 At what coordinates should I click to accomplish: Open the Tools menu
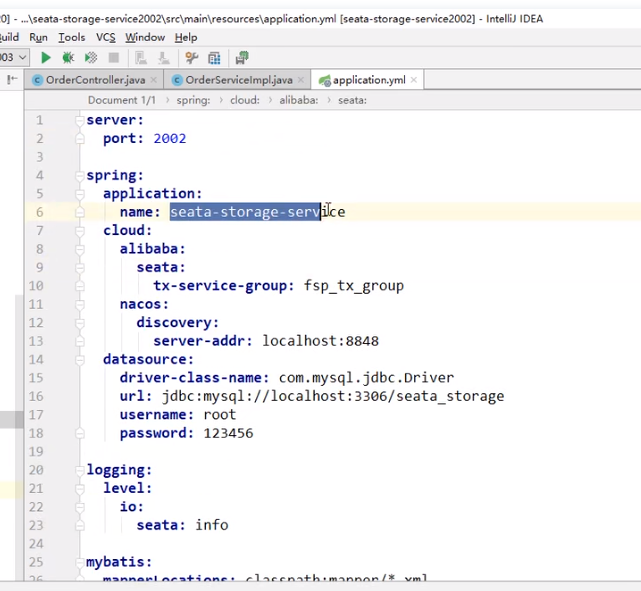point(72,38)
